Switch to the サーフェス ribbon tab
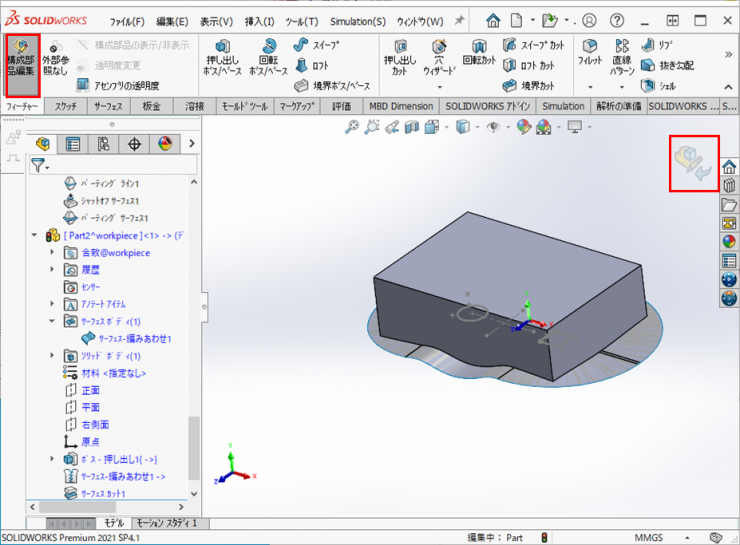This screenshot has height=545, width=740. [x=109, y=106]
